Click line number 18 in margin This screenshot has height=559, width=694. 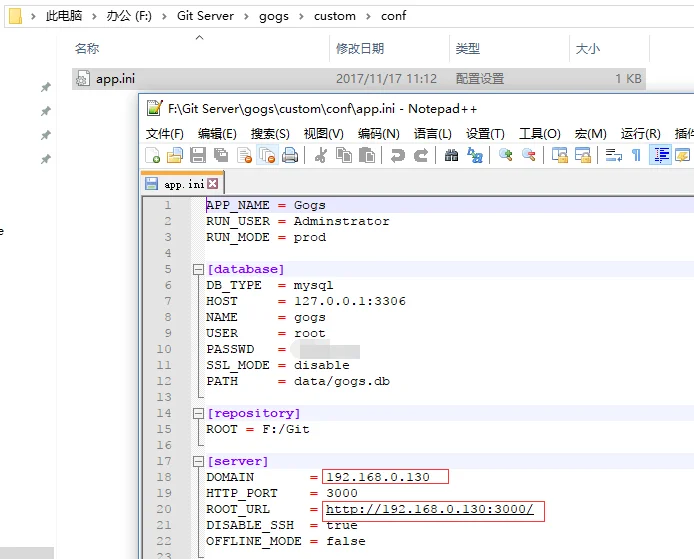point(164,477)
